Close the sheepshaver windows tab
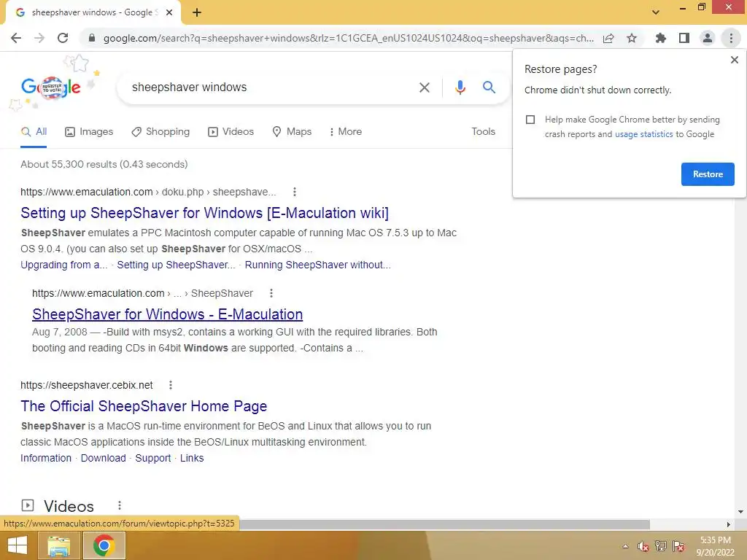The height and width of the screenshot is (560, 747). click(169, 12)
